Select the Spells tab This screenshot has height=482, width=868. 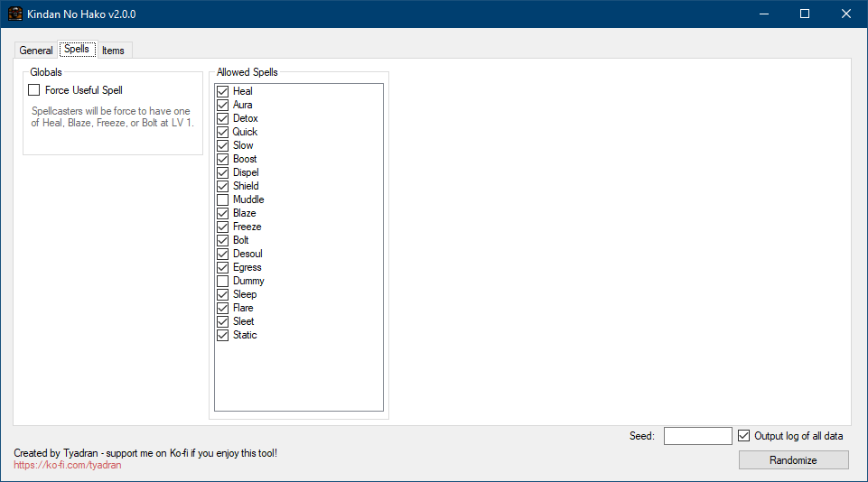click(77, 49)
